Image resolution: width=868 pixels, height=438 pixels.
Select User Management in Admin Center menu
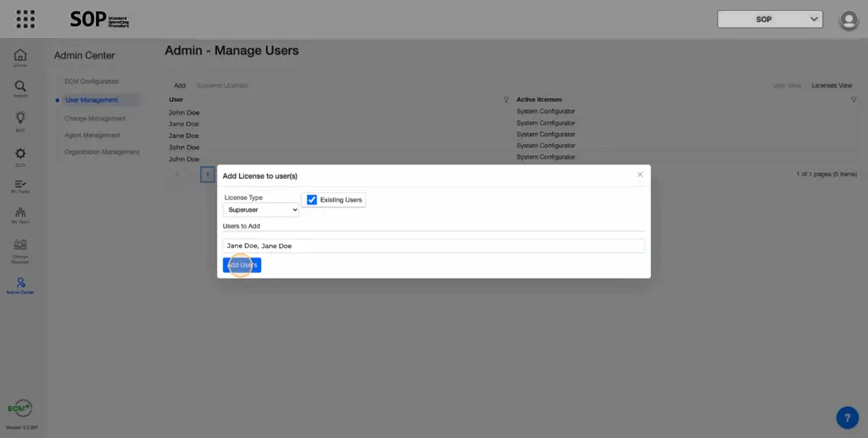[92, 100]
